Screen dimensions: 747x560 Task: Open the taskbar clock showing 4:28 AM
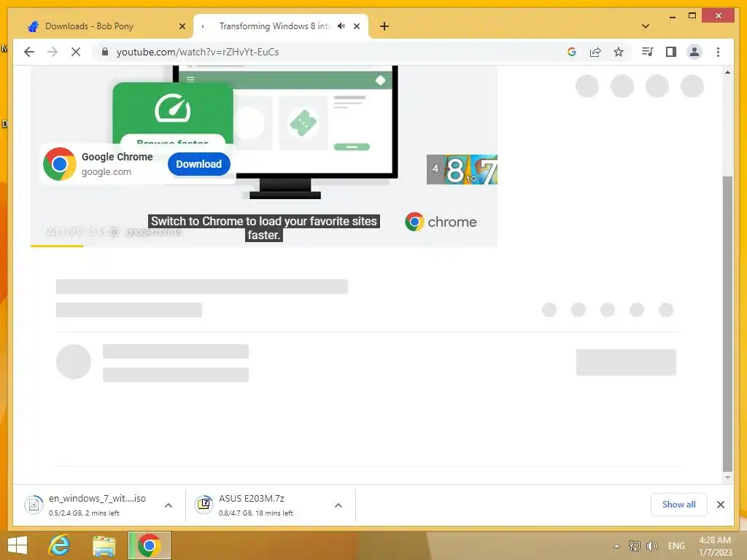715,546
